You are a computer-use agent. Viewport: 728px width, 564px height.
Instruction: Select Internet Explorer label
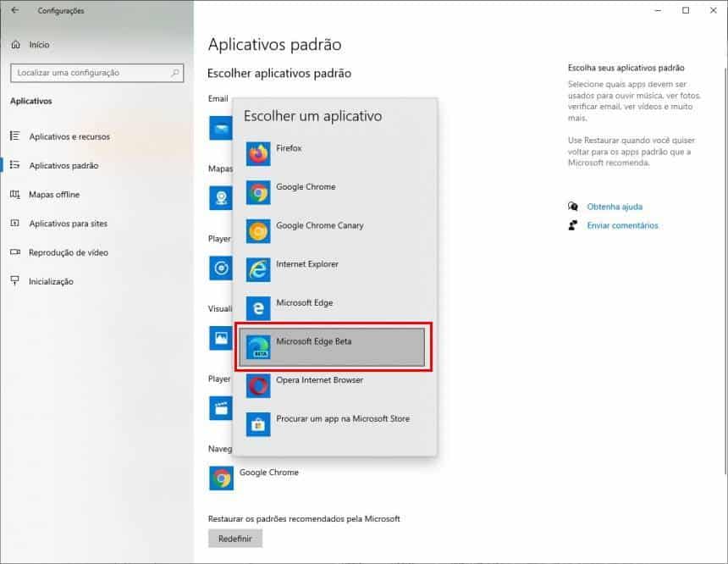(x=307, y=264)
